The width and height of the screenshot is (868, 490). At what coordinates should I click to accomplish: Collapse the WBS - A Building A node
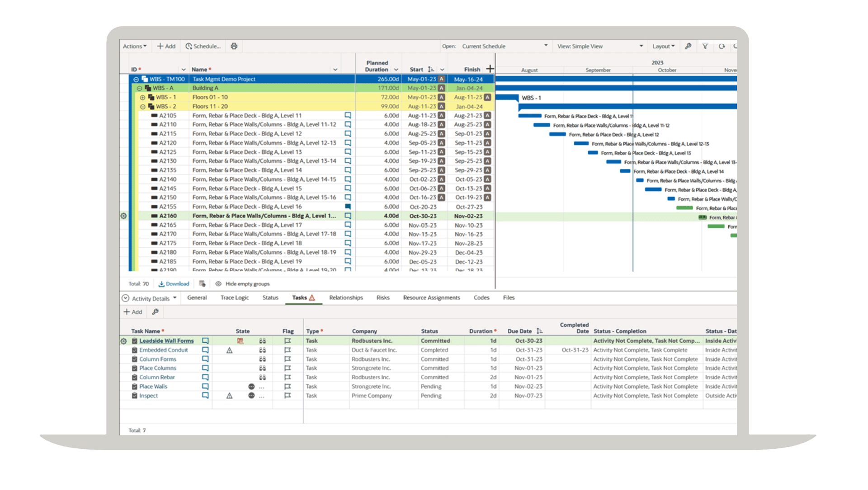(139, 88)
